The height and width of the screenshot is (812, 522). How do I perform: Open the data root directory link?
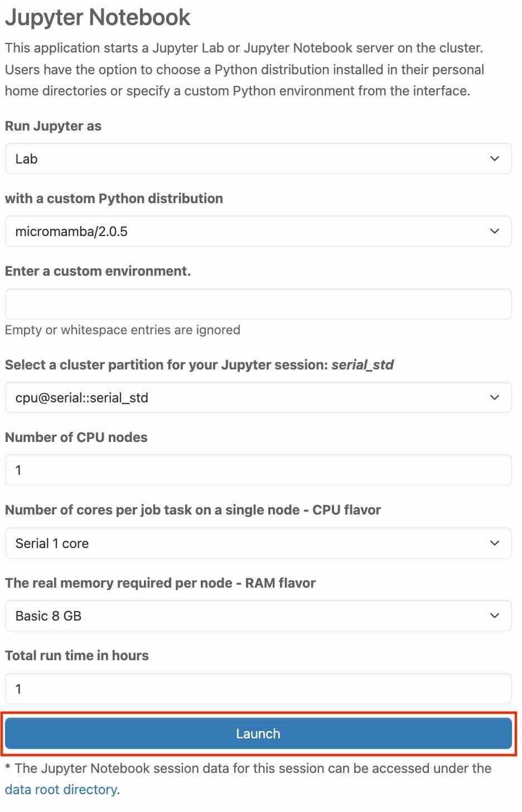(61, 790)
